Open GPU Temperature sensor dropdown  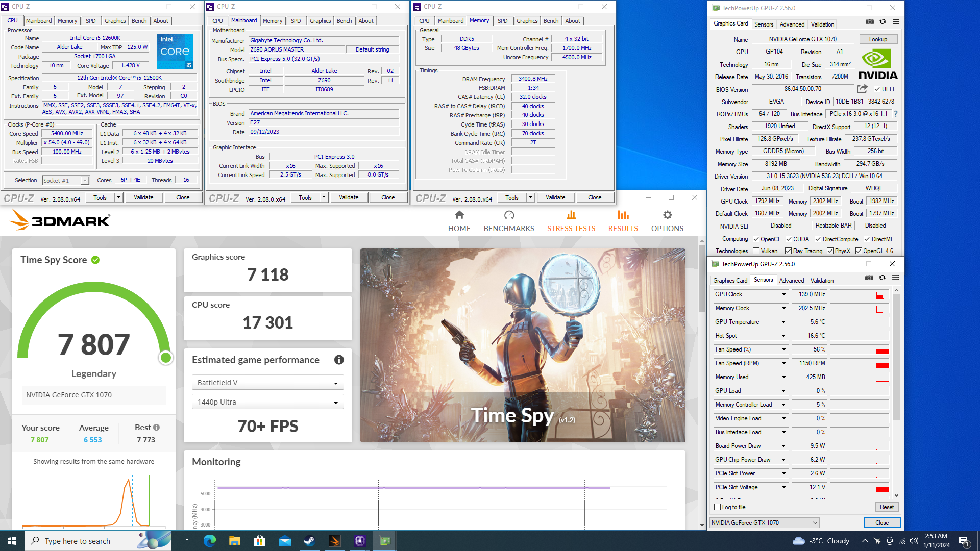point(783,322)
